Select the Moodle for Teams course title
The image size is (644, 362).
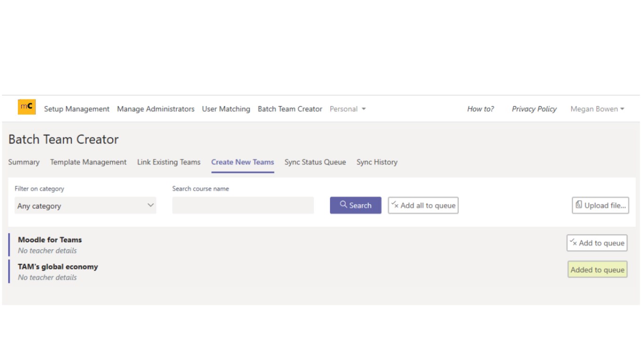pyautogui.click(x=50, y=240)
